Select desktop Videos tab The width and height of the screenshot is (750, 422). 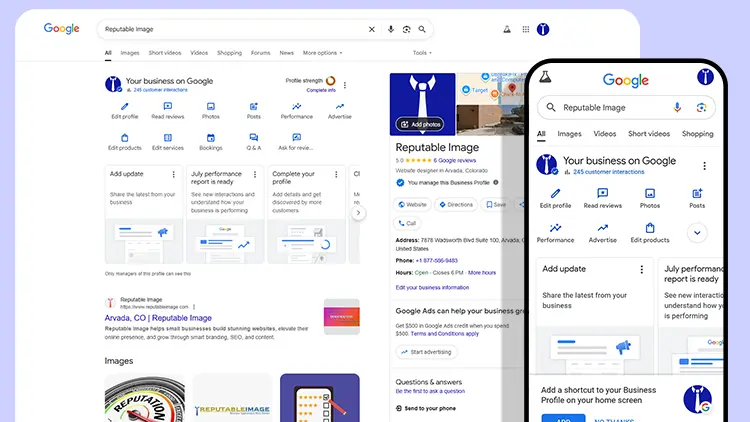click(x=199, y=53)
